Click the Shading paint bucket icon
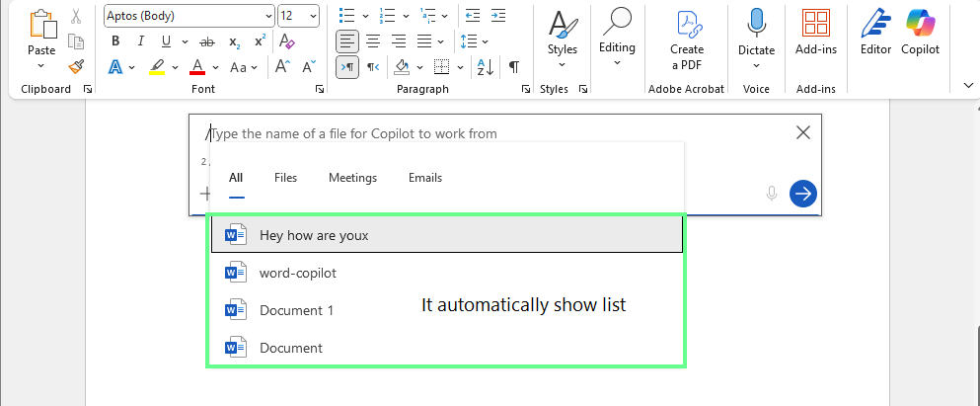The width and height of the screenshot is (980, 406). coord(402,66)
